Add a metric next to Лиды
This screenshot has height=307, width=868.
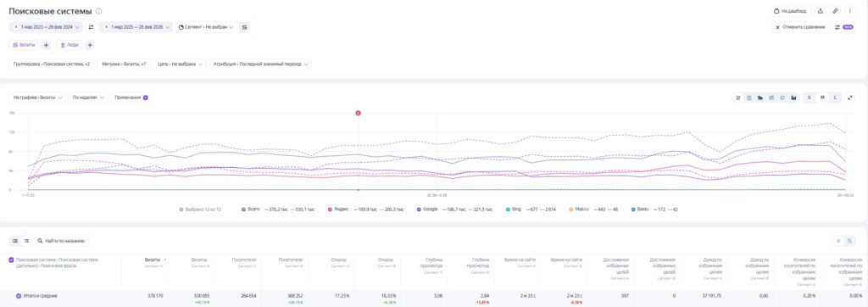(90, 45)
